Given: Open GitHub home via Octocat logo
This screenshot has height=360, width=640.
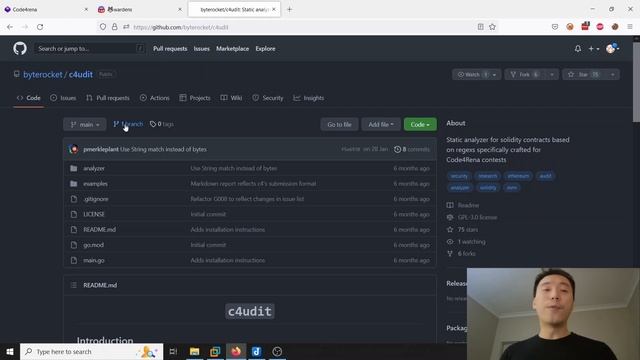Looking at the screenshot, I should click(20, 49).
